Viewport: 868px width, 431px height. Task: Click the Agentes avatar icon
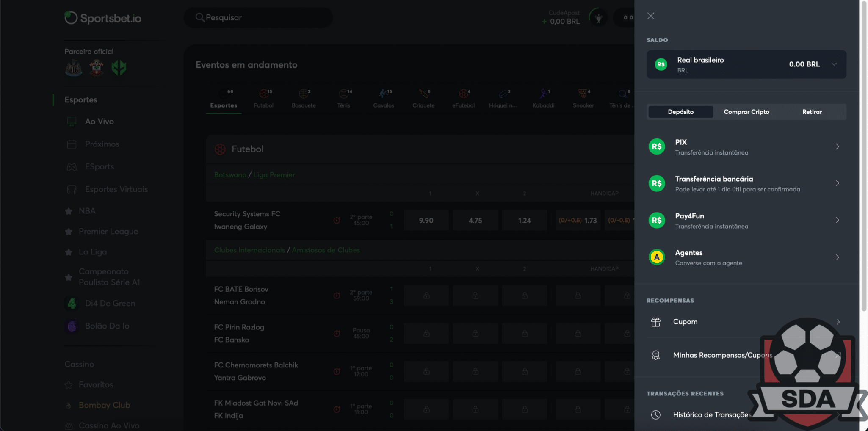pos(657,257)
